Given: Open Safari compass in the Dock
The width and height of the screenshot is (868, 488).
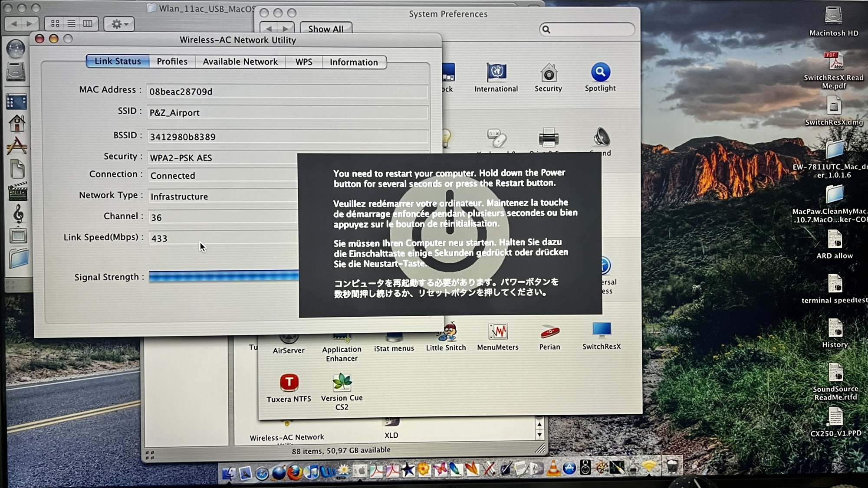Looking at the screenshot, I should [262, 473].
